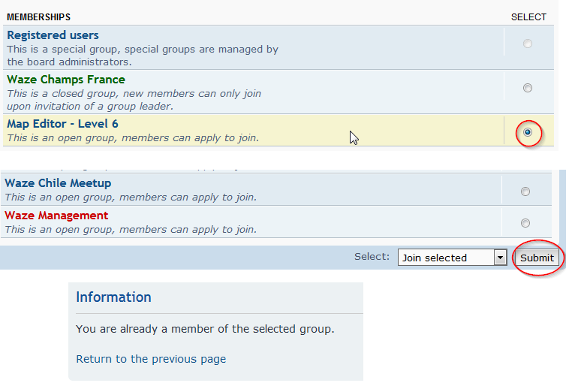
Task: Click the closed group description under Waze Champs France
Action: pyautogui.click(x=134, y=100)
